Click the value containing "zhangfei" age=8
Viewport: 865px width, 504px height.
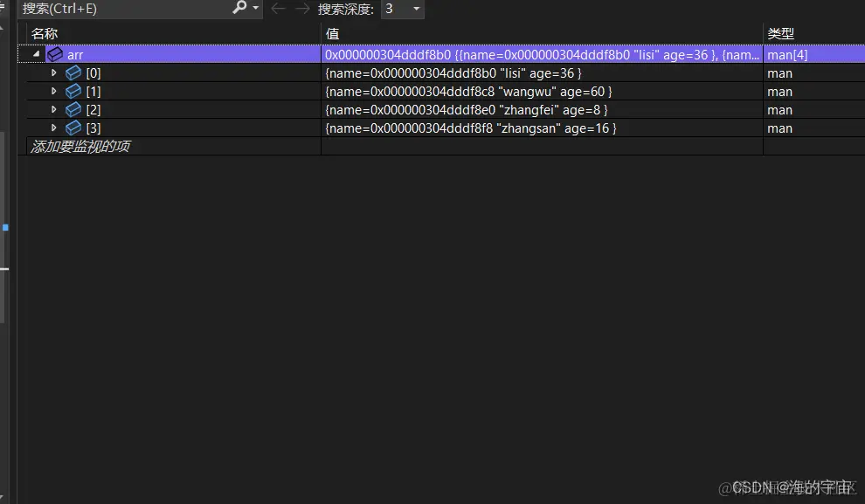point(467,110)
